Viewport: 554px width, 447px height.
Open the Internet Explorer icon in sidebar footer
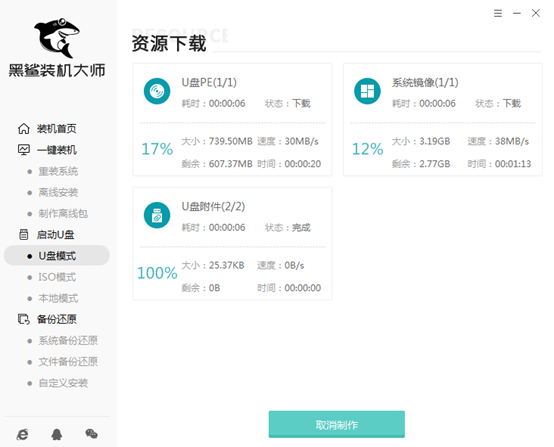[x=23, y=434]
